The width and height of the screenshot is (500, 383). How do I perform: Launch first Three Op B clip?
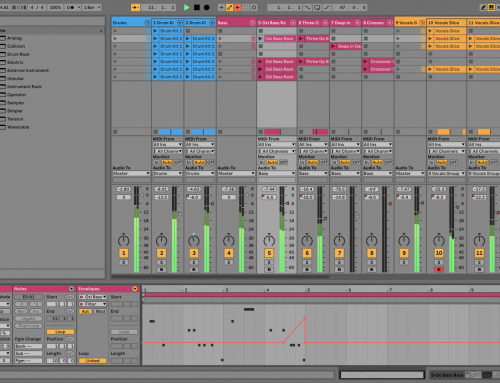point(301,39)
